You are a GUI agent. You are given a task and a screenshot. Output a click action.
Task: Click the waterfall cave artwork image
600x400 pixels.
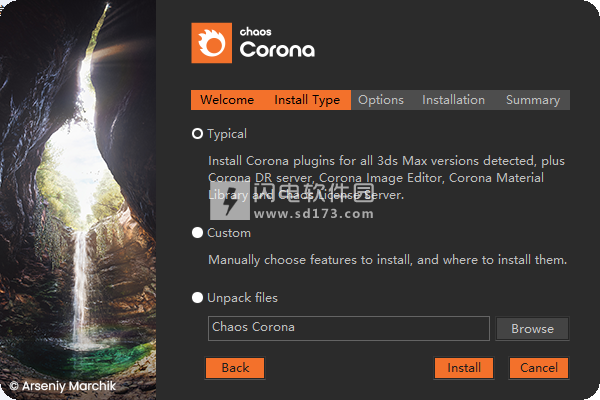coord(78,200)
